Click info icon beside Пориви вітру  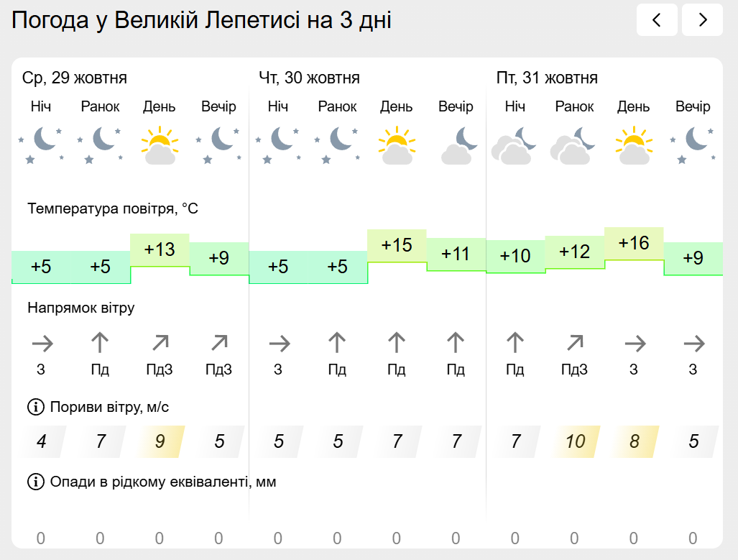[35, 408]
